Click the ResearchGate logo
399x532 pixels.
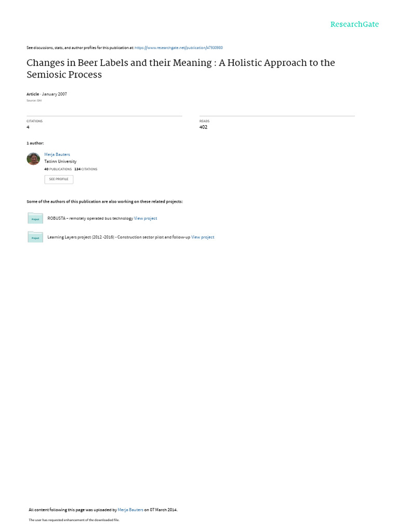click(354, 24)
